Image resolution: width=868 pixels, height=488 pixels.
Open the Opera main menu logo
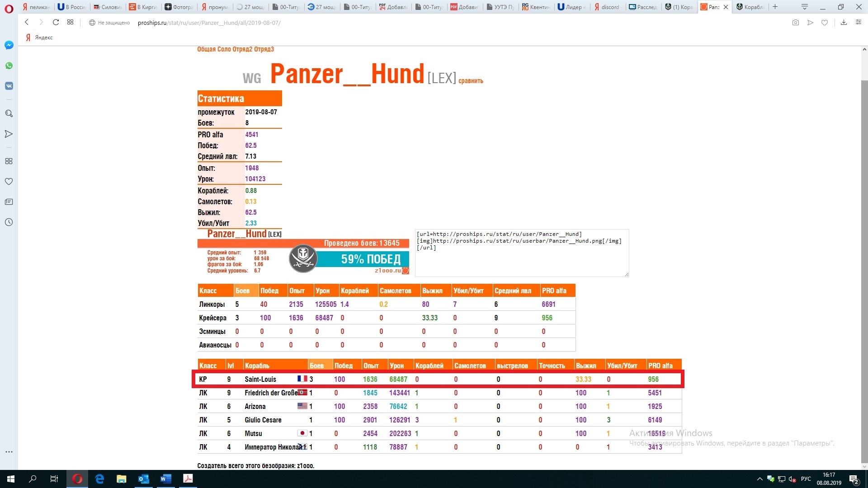tap(9, 8)
